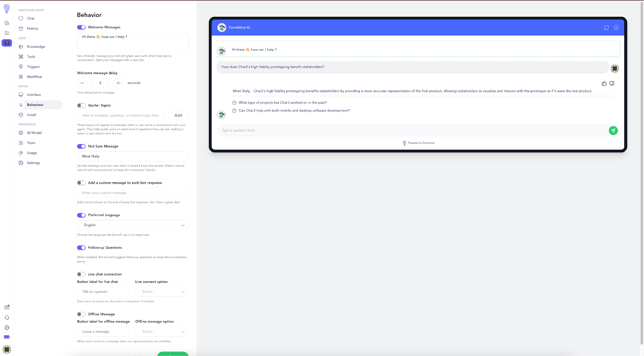Click the battery credits icon
This screenshot has width=644, height=356.
coord(7,337)
